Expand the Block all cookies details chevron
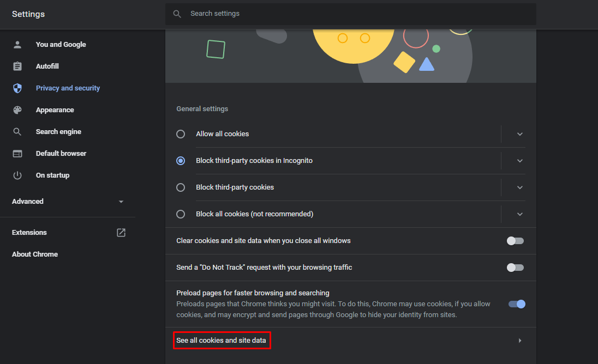Image resolution: width=598 pixels, height=364 pixels. click(x=519, y=214)
